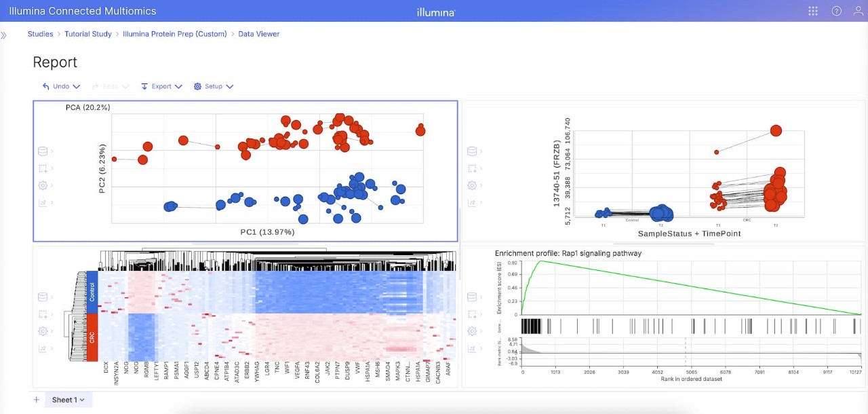The height and width of the screenshot is (414, 868).
Task: Open the database icon beside the Rap1 enrichment panel
Action: click(x=471, y=297)
